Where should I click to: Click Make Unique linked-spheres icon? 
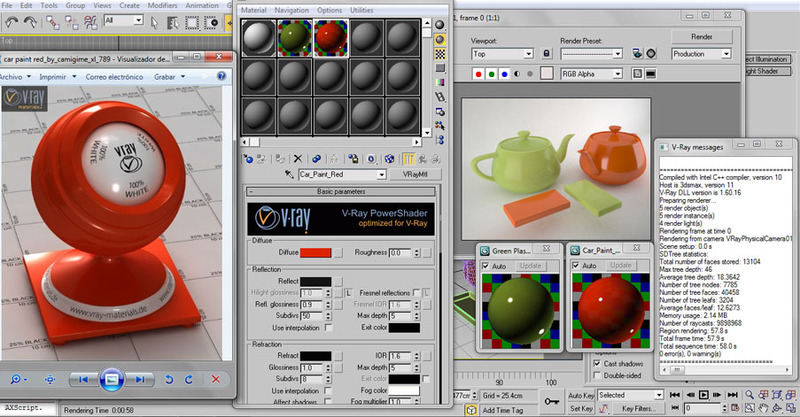[316, 159]
